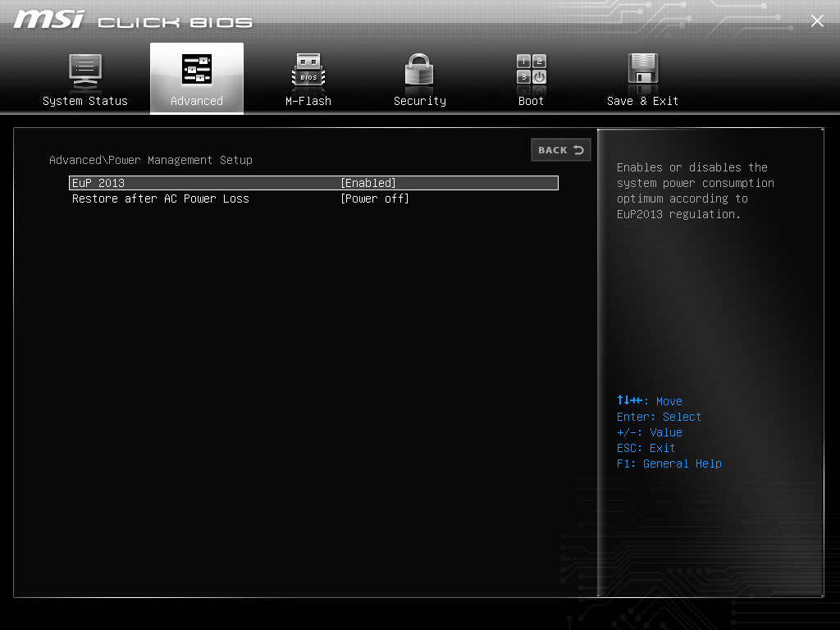Switch to the Security tab label

(x=419, y=101)
